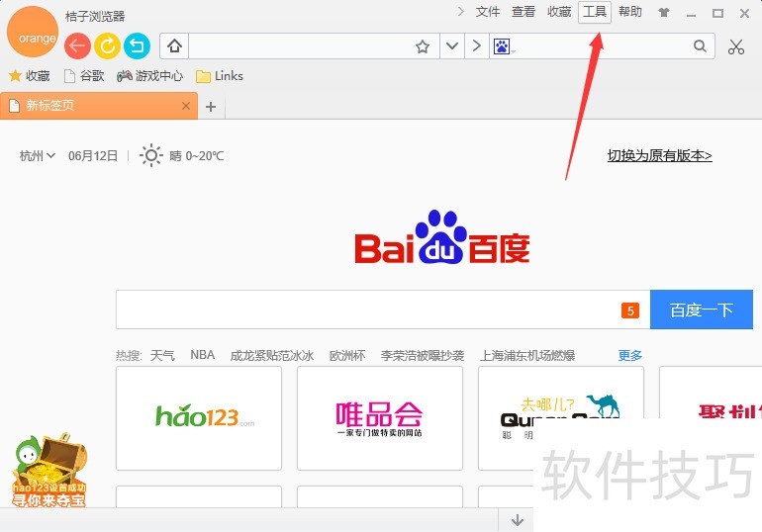This screenshot has height=532, width=762.
Task: Open the 谷歌 bookmark
Action: point(84,76)
